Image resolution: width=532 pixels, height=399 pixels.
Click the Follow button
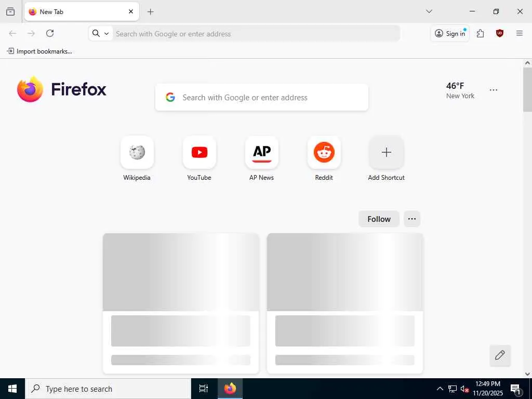tap(379, 219)
